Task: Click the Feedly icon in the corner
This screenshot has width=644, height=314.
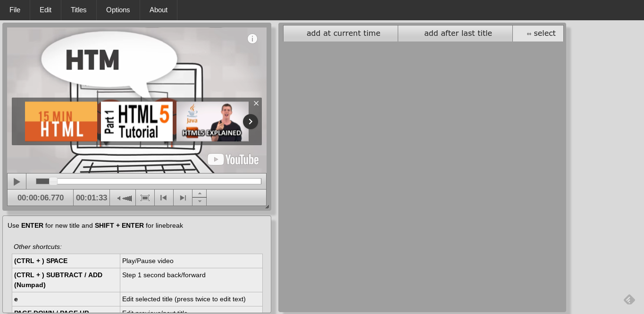Action: (x=629, y=299)
